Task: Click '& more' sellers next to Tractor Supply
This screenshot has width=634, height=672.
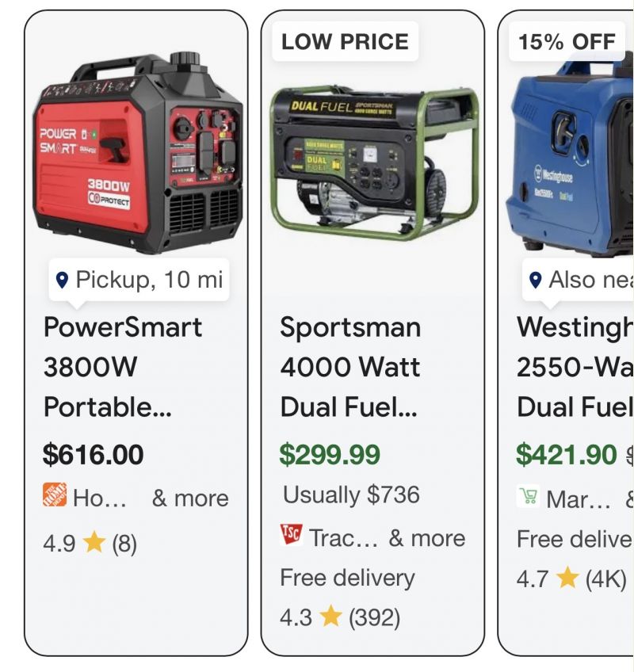Action: click(426, 538)
